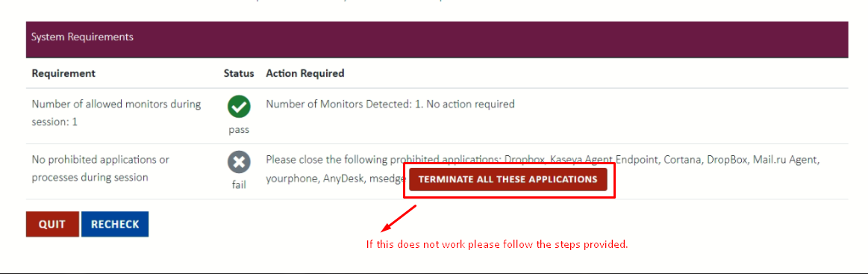The height and width of the screenshot is (274, 868).
Task: Select the no prohibited applications requirement text
Action: pos(100,168)
